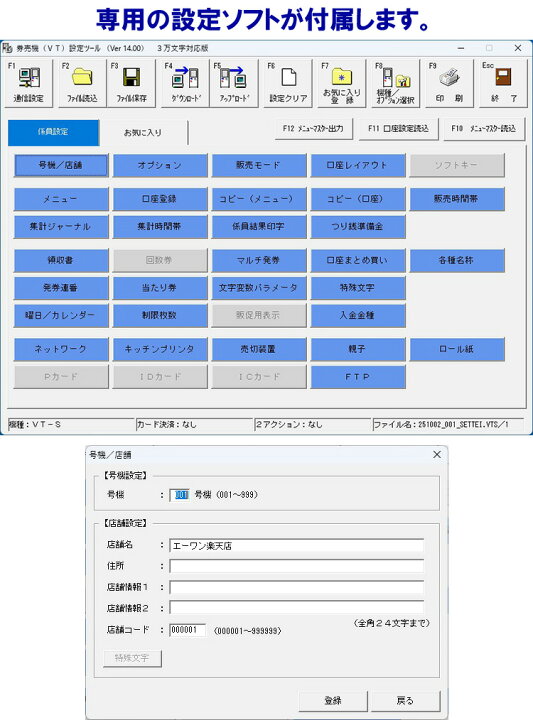Click status bar text 機種：ＶＴ－Ｓ
Image resolution: width=533 pixels, height=720 pixels.
point(35,425)
